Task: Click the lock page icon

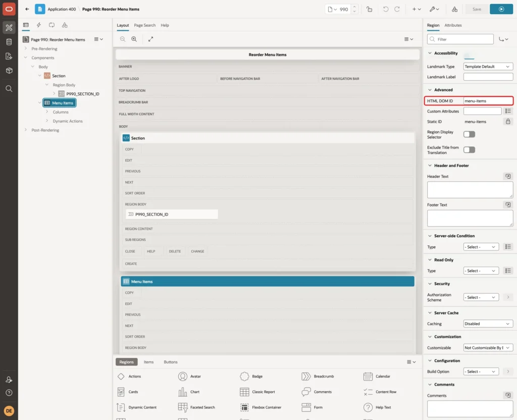Action: (369, 9)
